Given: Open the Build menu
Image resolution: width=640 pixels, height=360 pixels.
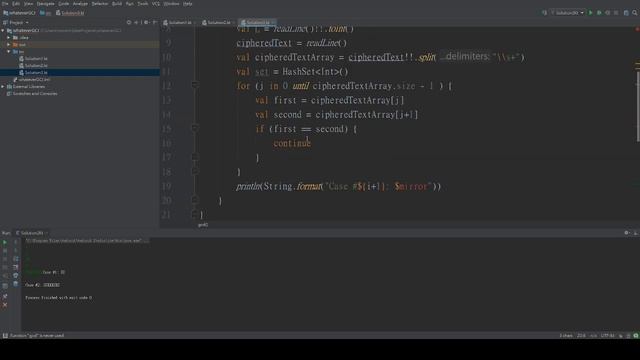Looking at the screenshot, I should point(117,4).
